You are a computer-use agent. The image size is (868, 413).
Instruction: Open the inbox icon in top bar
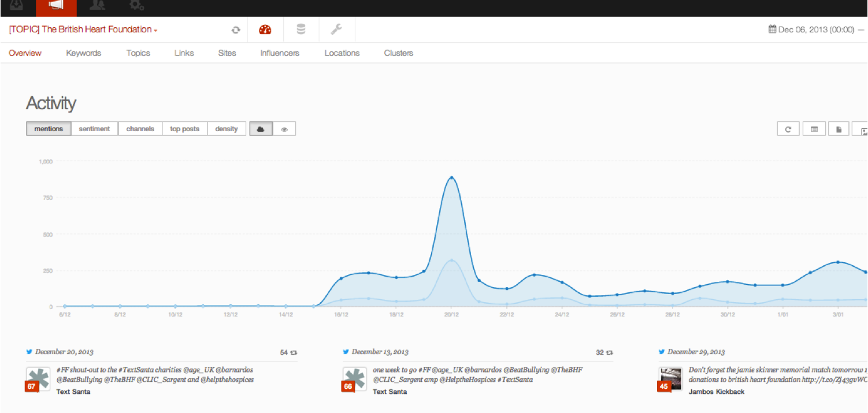click(16, 6)
